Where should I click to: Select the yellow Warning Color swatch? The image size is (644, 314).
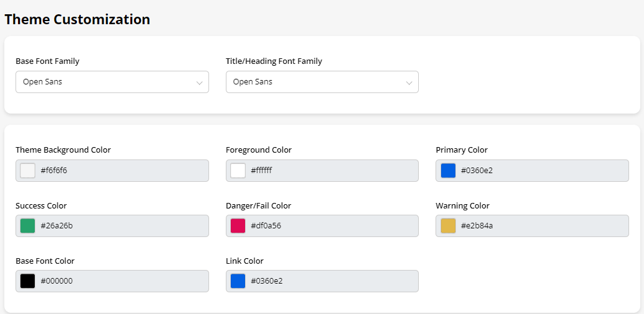click(x=448, y=226)
